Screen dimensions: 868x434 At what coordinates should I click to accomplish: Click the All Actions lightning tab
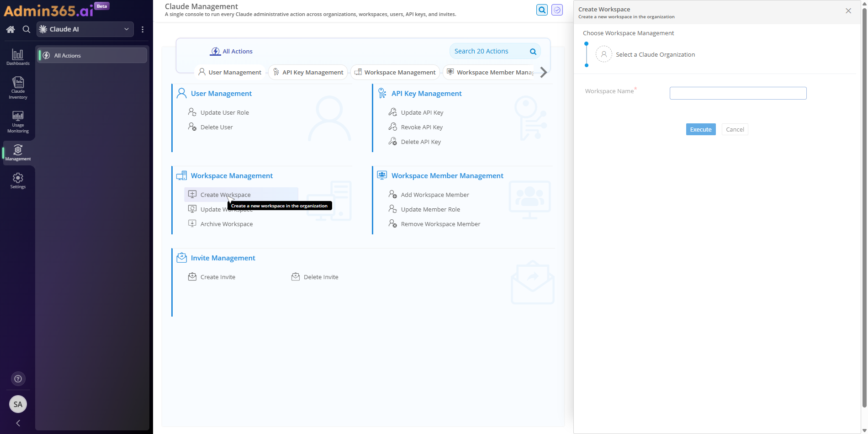coord(231,51)
